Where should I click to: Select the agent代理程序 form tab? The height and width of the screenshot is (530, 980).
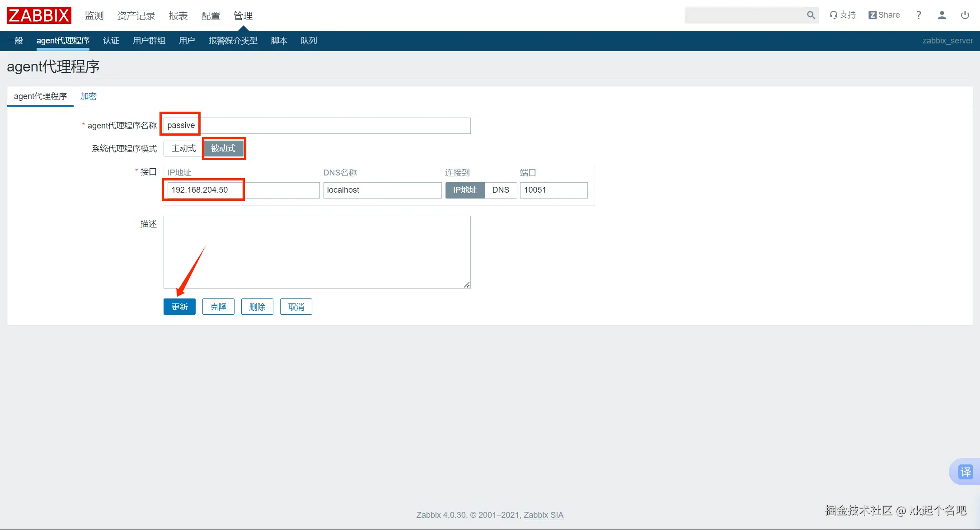pos(40,96)
